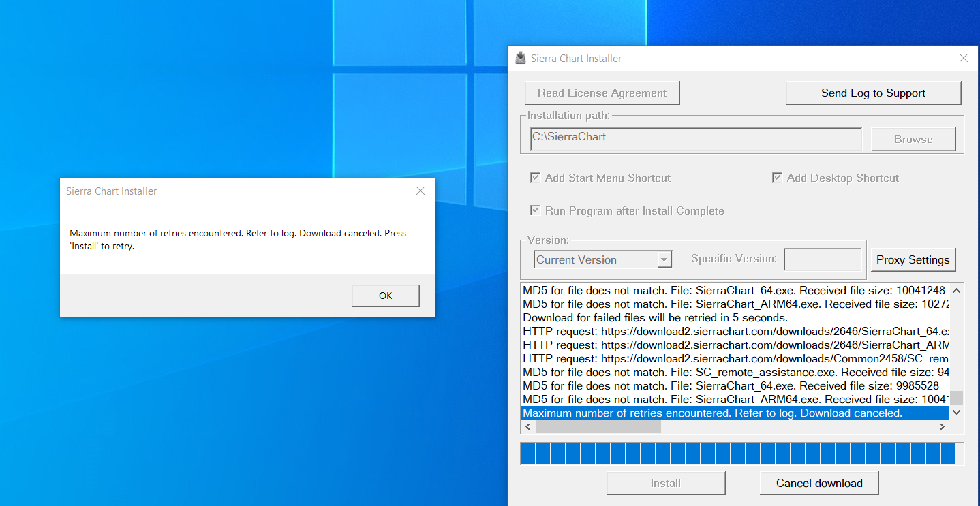The width and height of the screenshot is (980, 506).
Task: Click the log's horizontal scroll left arrow
Action: click(x=528, y=427)
